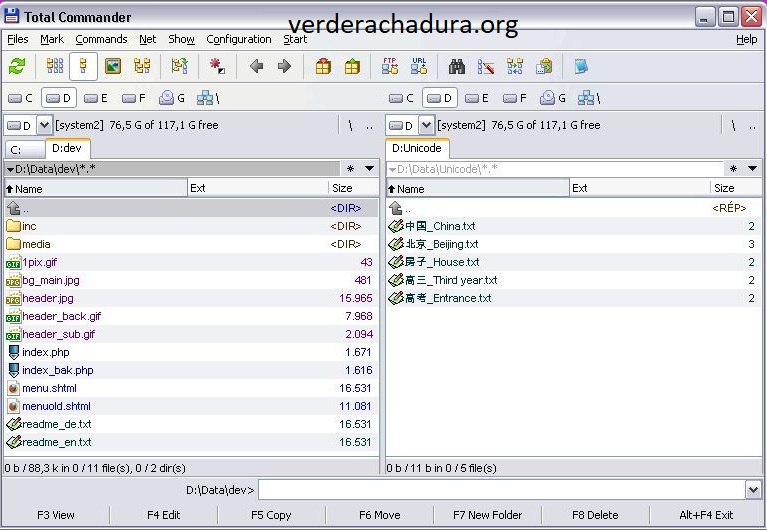Click the unpack files box icon
Screen dimensions: 767x532
352,66
